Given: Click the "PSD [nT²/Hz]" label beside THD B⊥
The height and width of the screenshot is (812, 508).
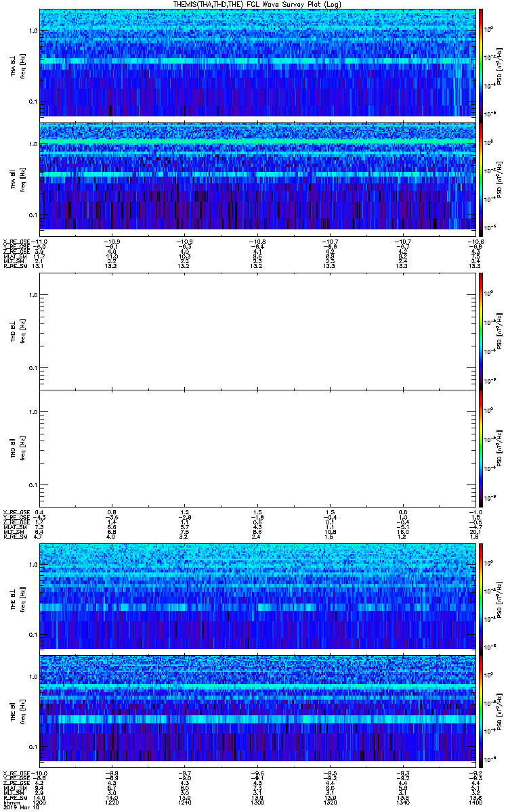Looking at the screenshot, I should [499, 331].
